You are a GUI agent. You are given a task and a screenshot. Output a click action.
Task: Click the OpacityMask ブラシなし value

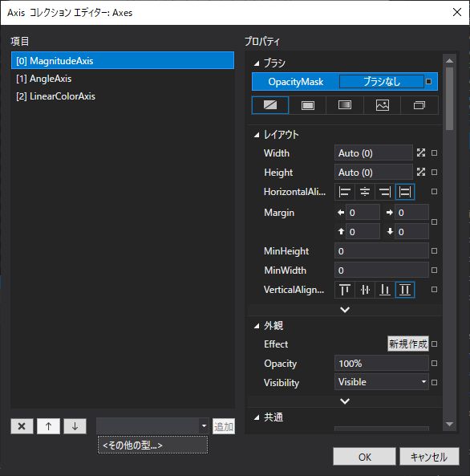coord(382,81)
